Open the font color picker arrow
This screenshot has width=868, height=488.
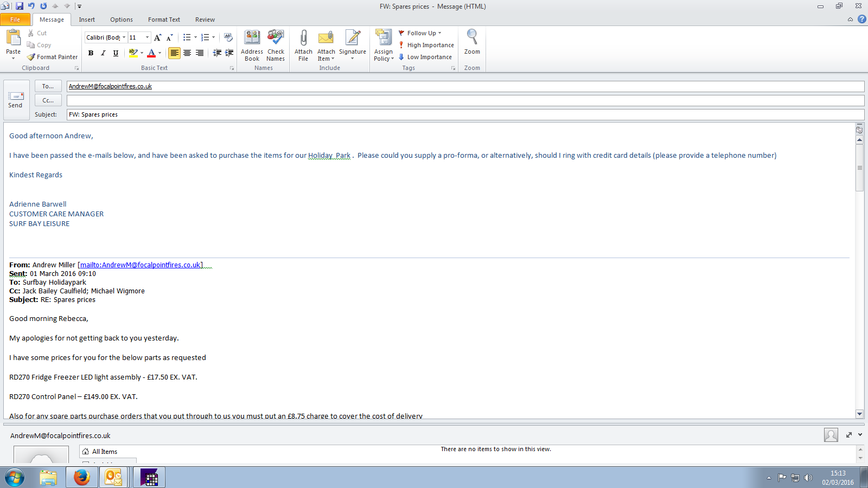coord(159,53)
